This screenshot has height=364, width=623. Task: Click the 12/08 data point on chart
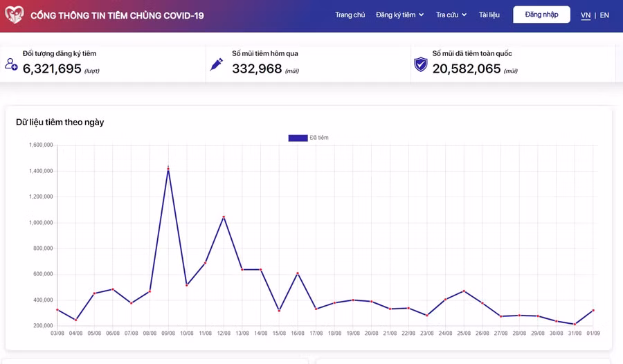coord(224,217)
